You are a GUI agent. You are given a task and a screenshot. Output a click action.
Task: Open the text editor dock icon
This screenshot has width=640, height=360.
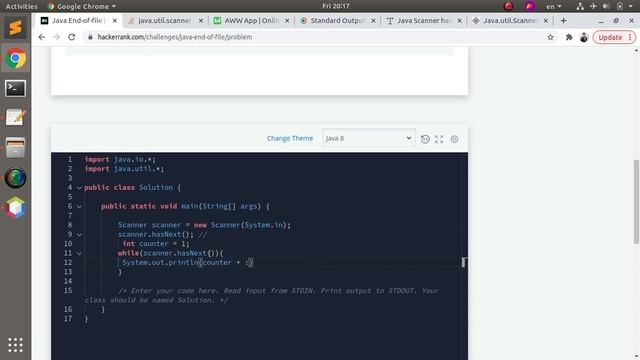point(15,118)
